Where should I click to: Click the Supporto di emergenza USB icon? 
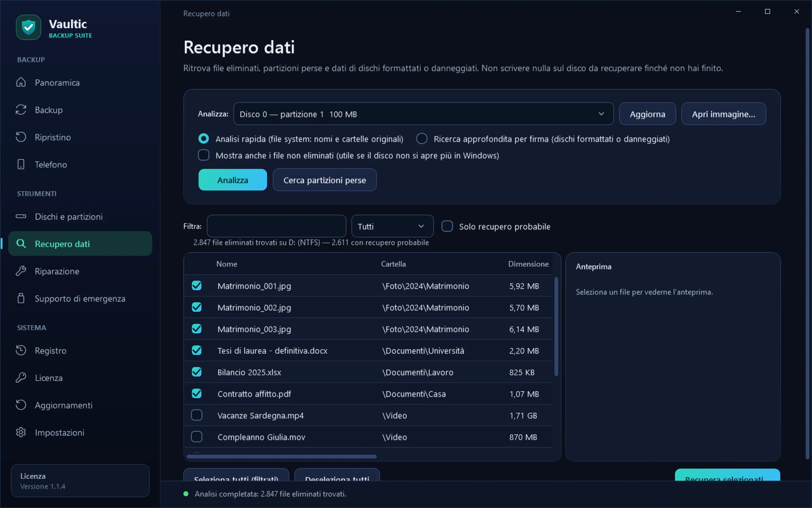coord(21,298)
